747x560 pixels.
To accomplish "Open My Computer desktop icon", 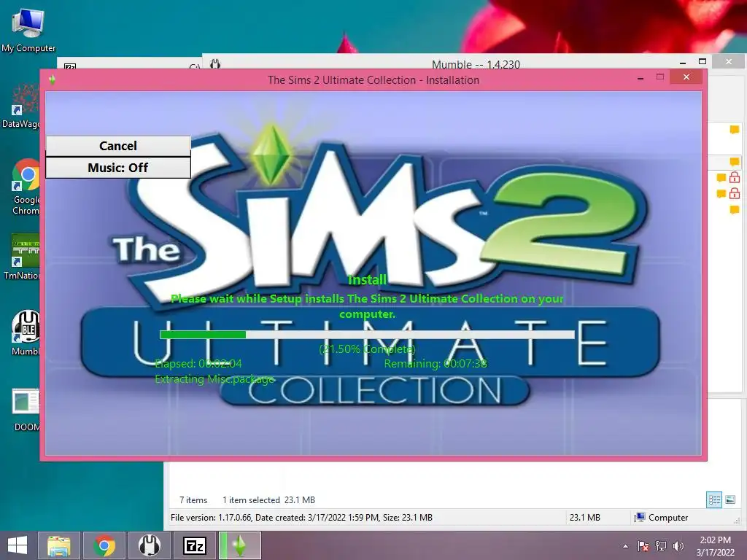I will [28, 30].
